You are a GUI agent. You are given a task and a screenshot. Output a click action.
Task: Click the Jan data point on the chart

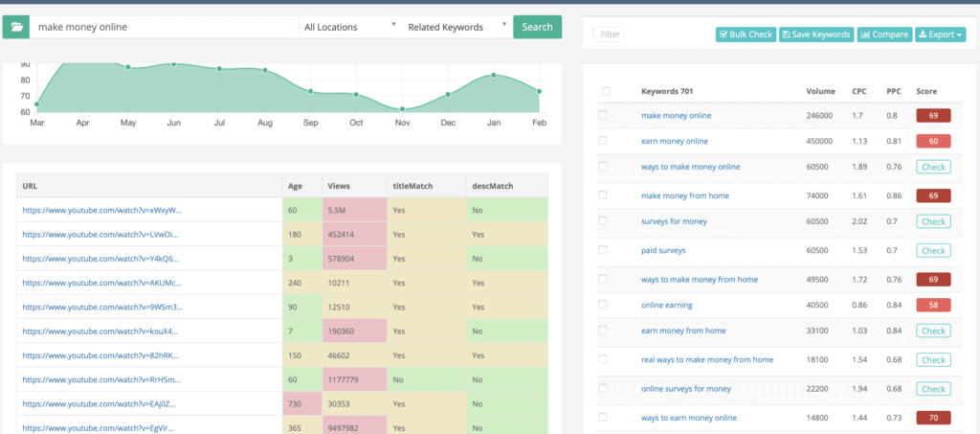(493, 75)
